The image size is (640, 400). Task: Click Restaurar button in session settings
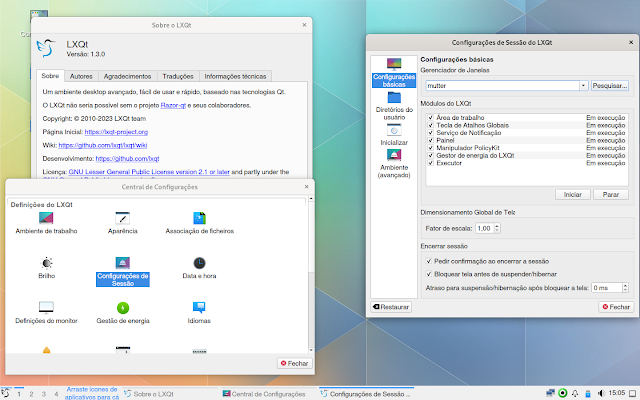[x=391, y=307]
